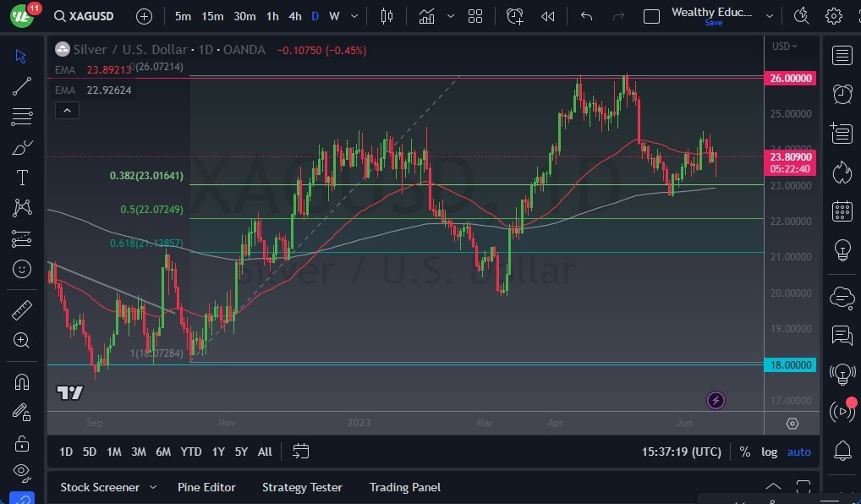Open the Strategy Tester tab
The image size is (861, 504).
pos(302,487)
